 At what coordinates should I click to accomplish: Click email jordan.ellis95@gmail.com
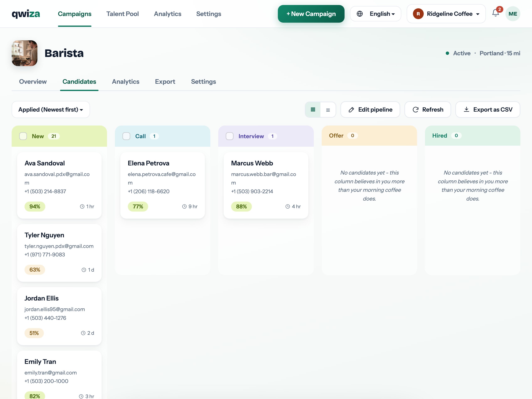coord(55,309)
